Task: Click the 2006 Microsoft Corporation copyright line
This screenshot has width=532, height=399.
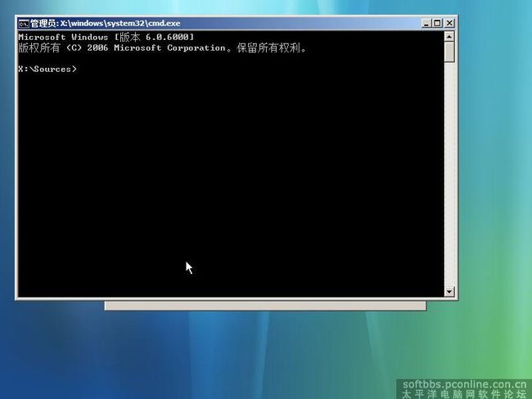Action: [162, 47]
